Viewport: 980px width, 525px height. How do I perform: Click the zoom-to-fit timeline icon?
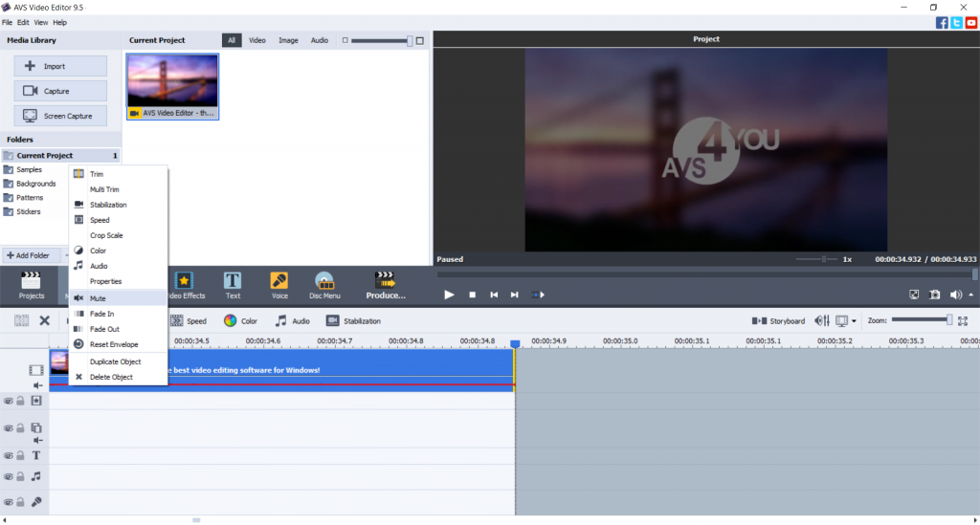(963, 321)
